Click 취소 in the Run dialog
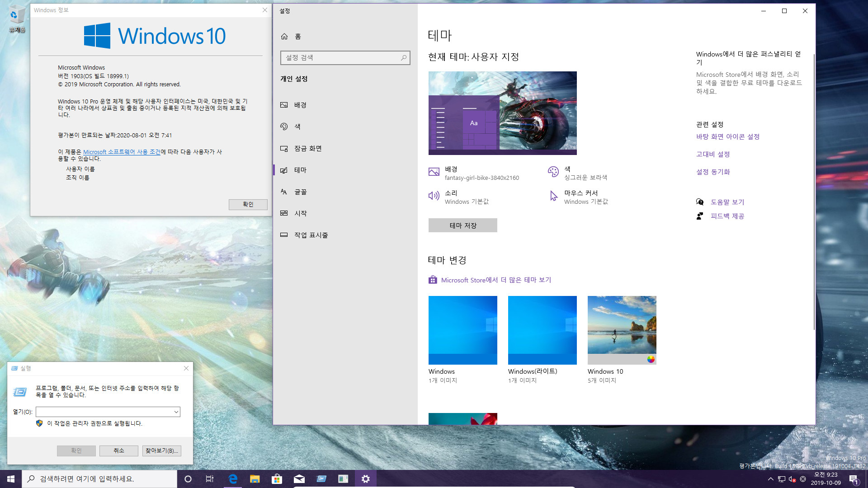This screenshot has height=488, width=868. coord(119,450)
